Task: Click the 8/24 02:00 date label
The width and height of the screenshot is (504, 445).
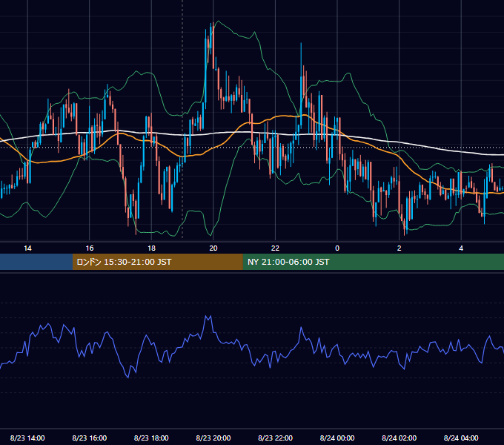Action: coord(399,438)
